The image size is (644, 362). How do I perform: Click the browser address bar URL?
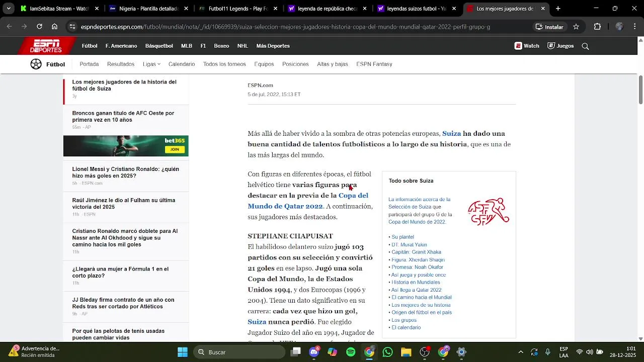285,27
